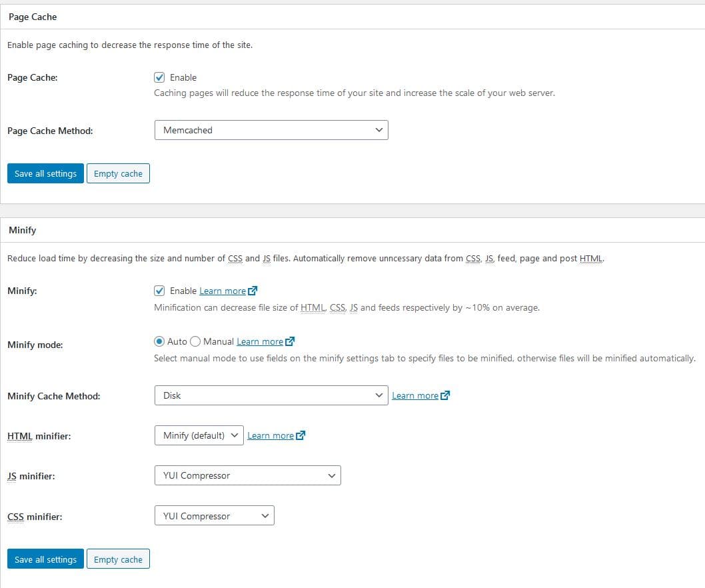This screenshot has height=588, width=705.
Task: Click Empty cache in Minify section
Action: point(118,559)
